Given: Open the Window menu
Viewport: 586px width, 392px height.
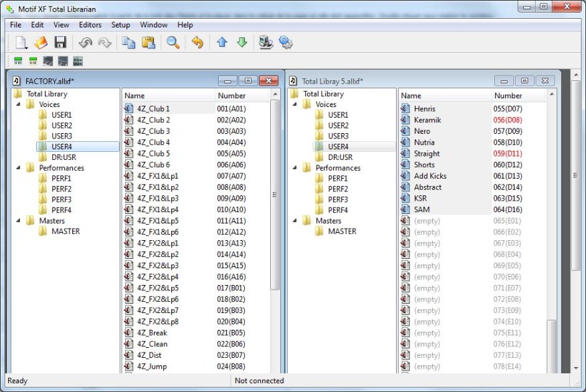Looking at the screenshot, I should tap(154, 25).
